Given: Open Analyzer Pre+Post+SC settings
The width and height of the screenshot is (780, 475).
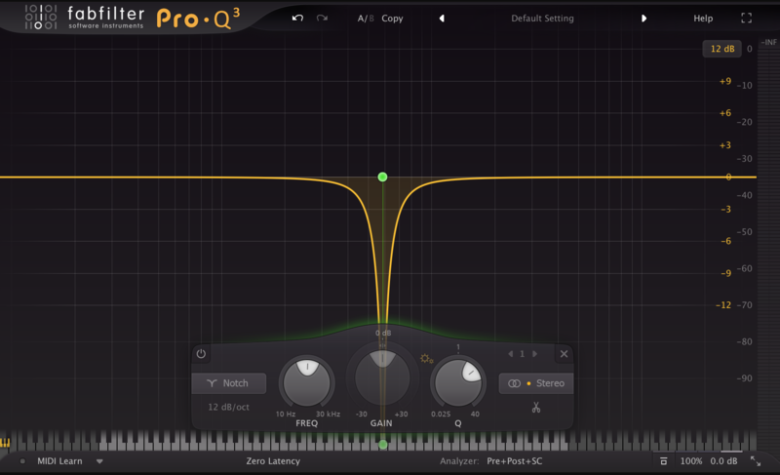Looking at the screenshot, I should 514,461.
